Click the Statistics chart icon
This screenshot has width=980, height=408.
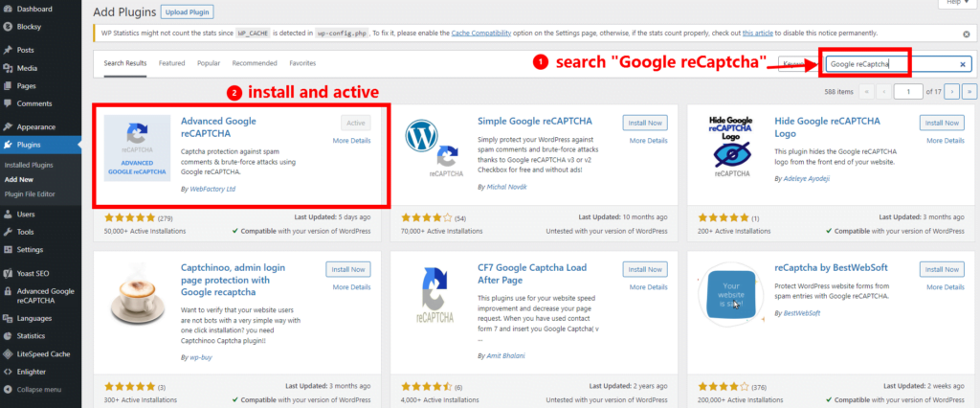(x=8, y=336)
